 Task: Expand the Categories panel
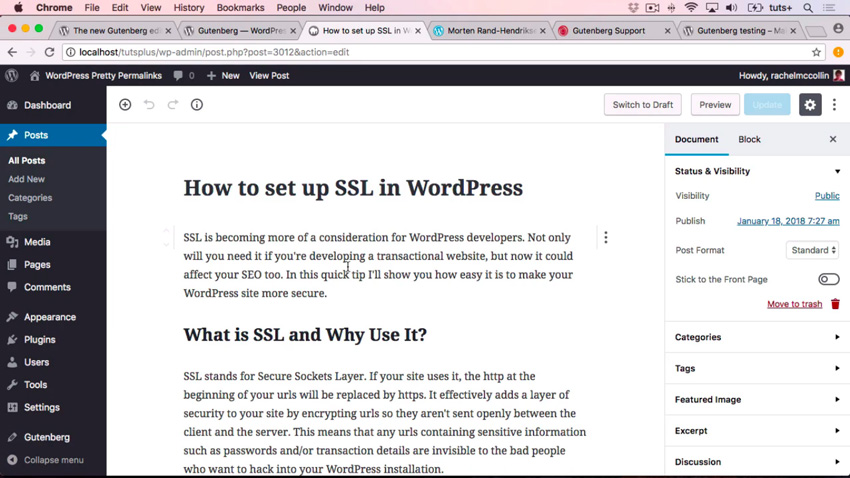757,337
